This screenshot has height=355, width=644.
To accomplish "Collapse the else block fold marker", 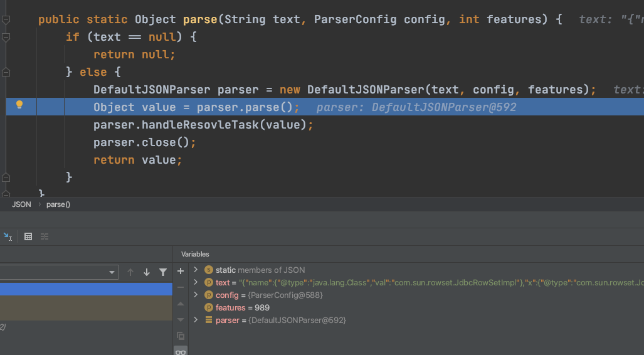I will (6, 72).
